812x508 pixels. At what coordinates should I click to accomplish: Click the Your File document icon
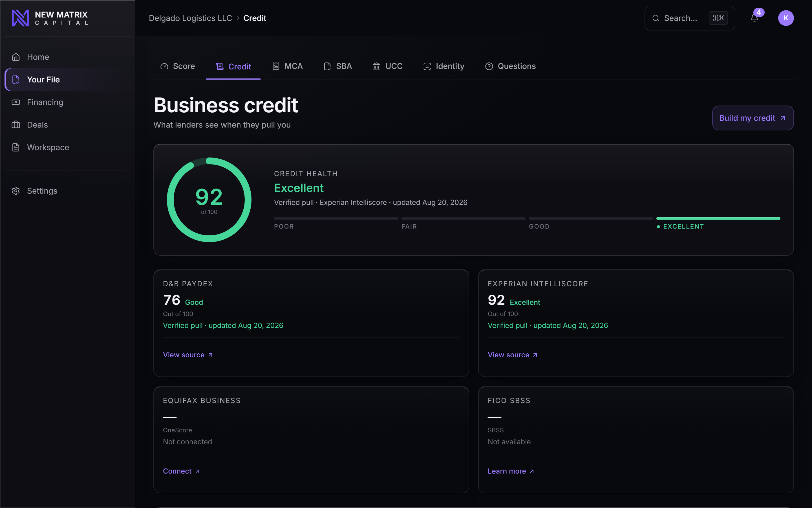(x=16, y=80)
